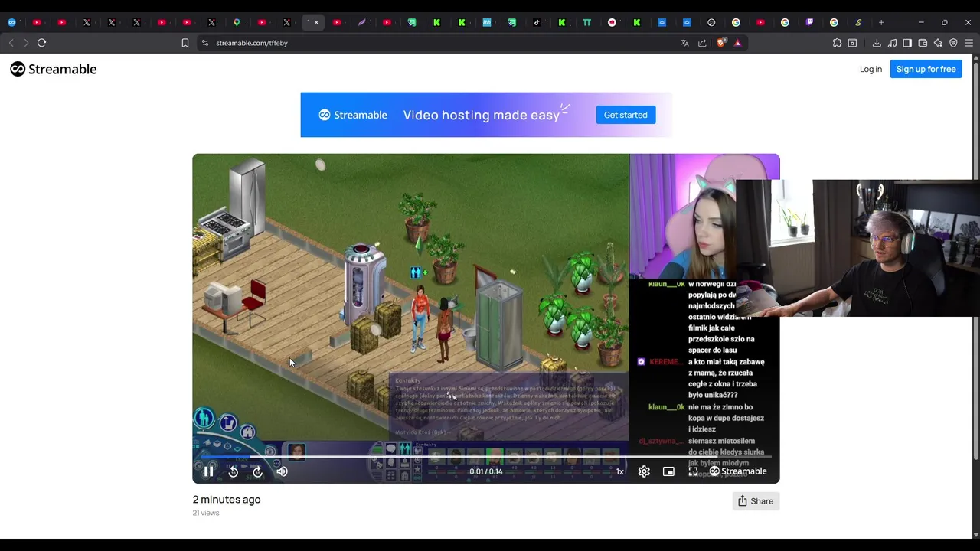Toggle the browser sidebar panel
This screenshot has width=980, height=551.
[x=907, y=43]
